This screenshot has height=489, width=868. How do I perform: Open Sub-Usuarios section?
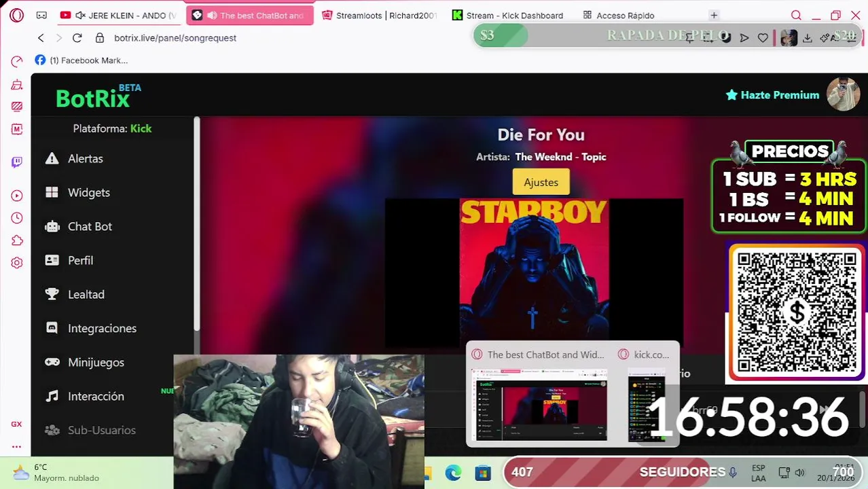[x=102, y=430]
